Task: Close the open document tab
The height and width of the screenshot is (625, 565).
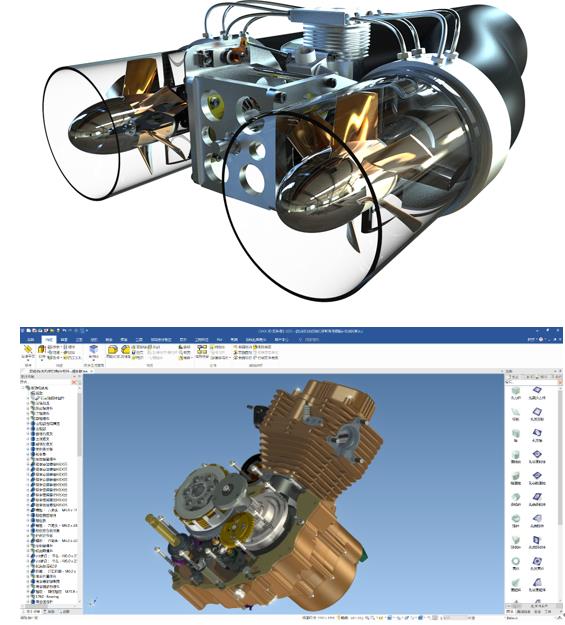Action: [x=92, y=371]
